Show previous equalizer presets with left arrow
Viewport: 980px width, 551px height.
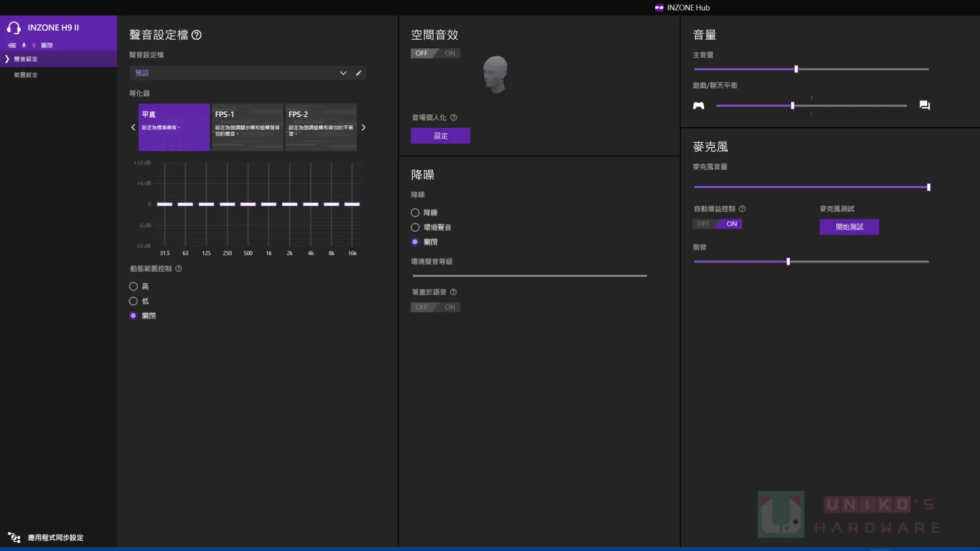(133, 127)
